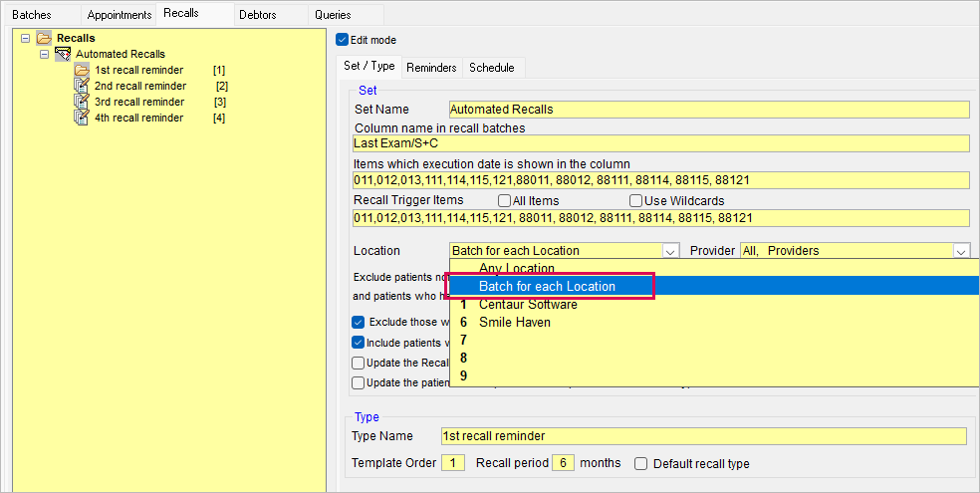The height and width of the screenshot is (493, 980).
Task: Select the 4th recall reminder tree item
Action: click(x=138, y=118)
